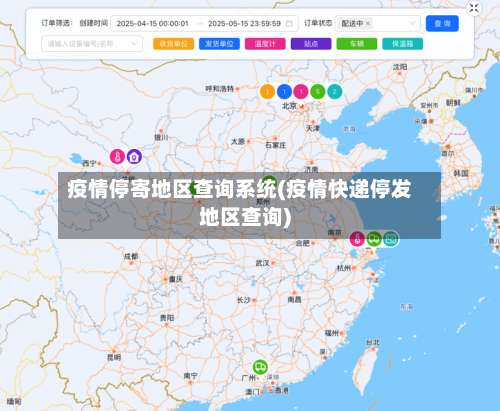Click the orange cluster marker above 北京
This screenshot has height=411, width=500.
click(267, 92)
